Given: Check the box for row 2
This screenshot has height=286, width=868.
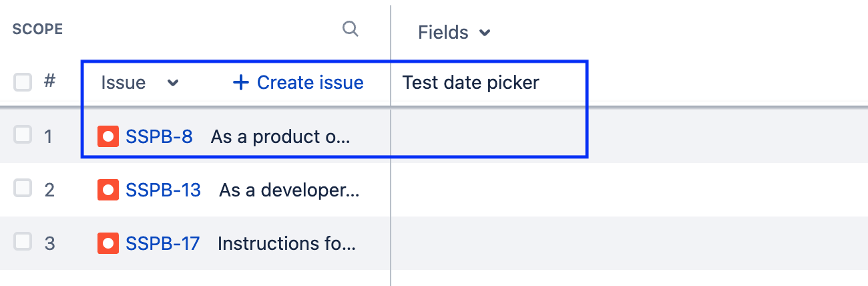Looking at the screenshot, I should coord(23,189).
